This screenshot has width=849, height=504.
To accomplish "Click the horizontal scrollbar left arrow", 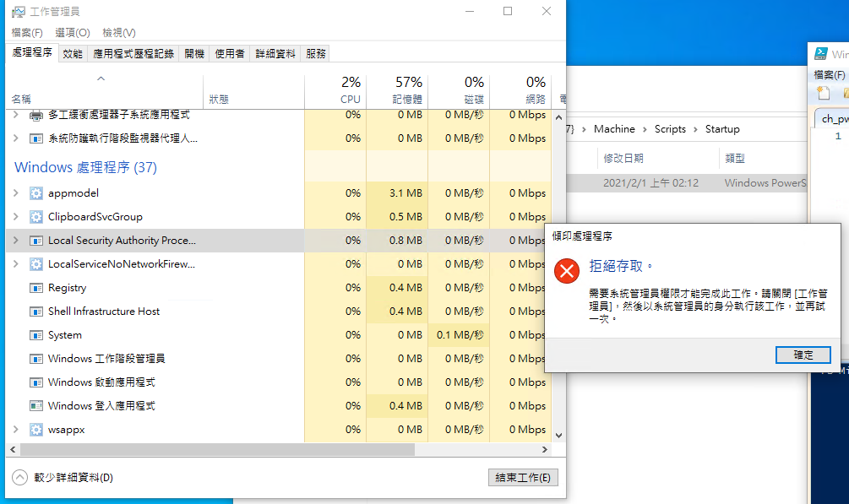I will pyautogui.click(x=13, y=449).
